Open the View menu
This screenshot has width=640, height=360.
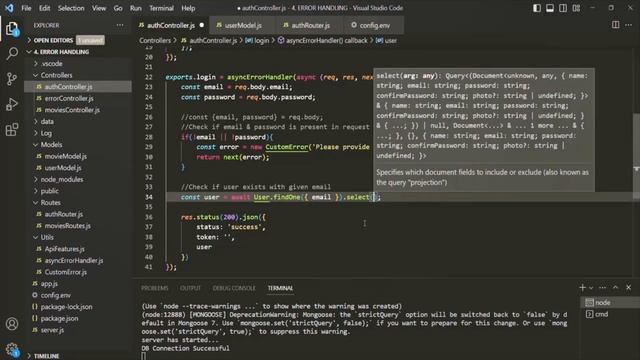point(98,8)
